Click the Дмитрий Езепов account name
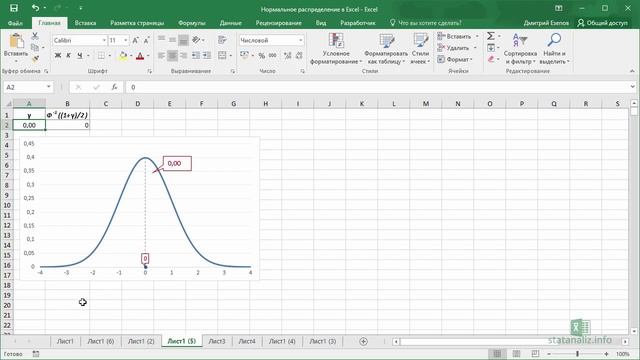Image resolution: width=640 pixels, height=360 pixels. tap(546, 23)
